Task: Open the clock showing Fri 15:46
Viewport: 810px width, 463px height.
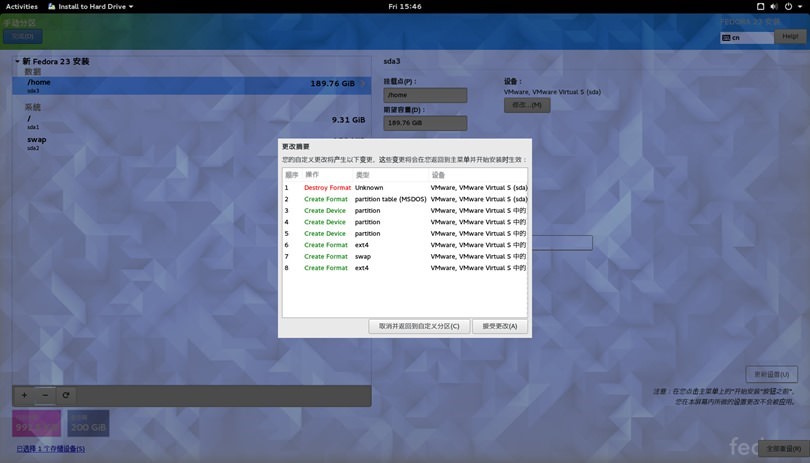Action: pos(404,6)
